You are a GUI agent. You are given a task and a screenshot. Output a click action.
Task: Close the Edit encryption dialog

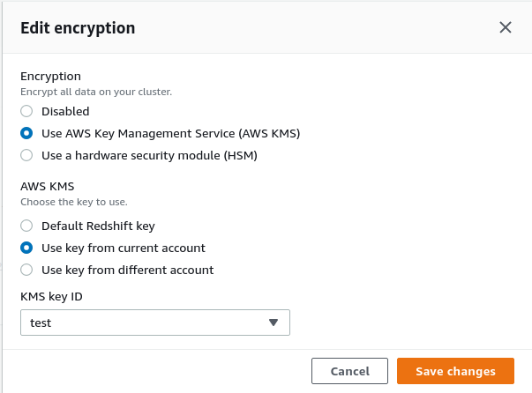point(506,27)
